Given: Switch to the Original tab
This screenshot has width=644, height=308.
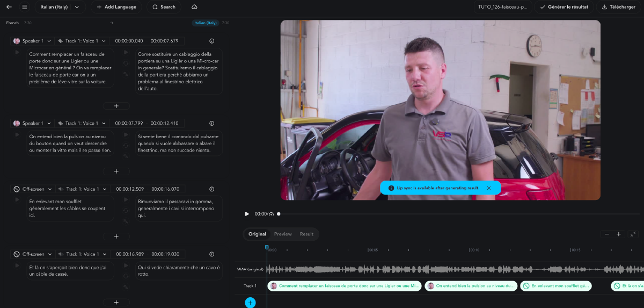Looking at the screenshot, I should (x=257, y=234).
